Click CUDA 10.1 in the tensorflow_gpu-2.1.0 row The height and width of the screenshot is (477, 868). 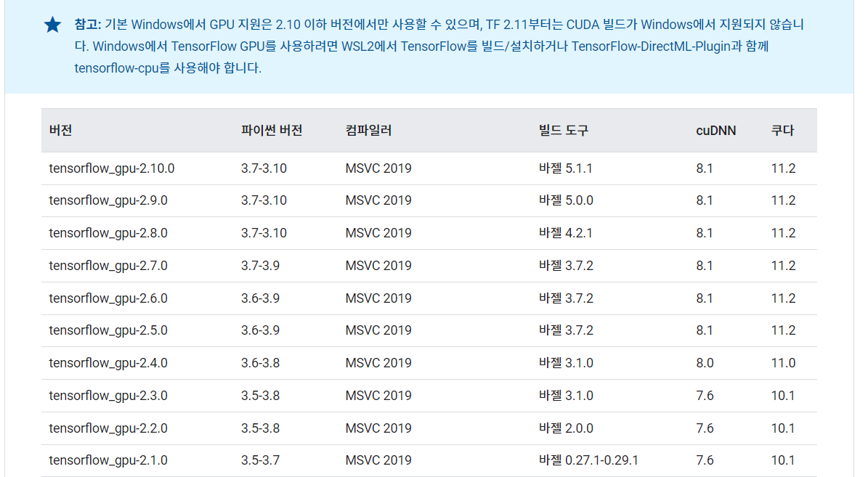[783, 460]
